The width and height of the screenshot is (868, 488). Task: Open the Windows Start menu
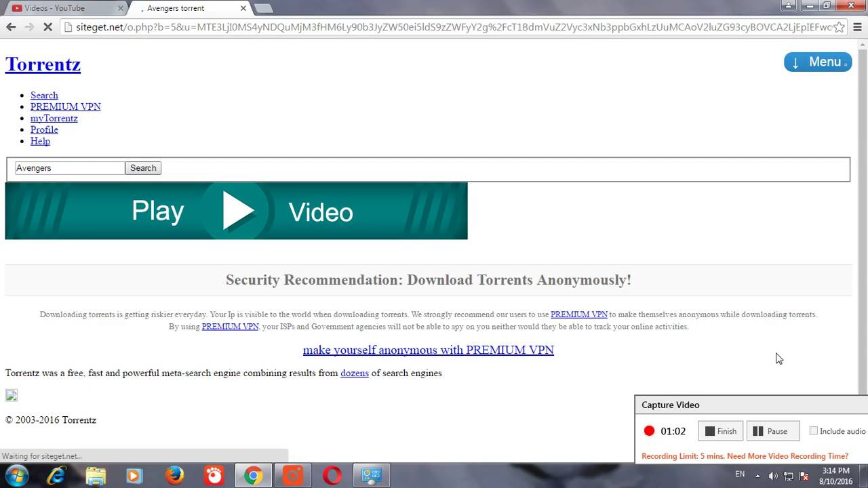[x=16, y=476]
